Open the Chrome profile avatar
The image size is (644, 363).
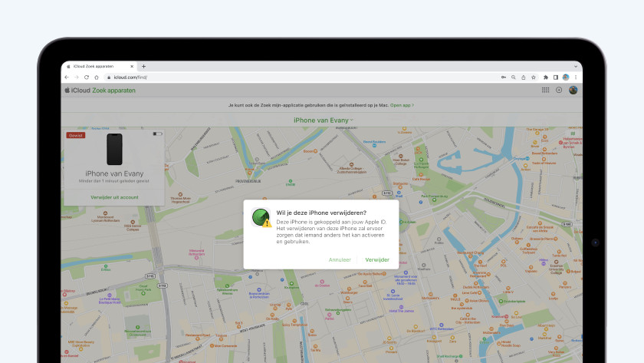pos(566,78)
